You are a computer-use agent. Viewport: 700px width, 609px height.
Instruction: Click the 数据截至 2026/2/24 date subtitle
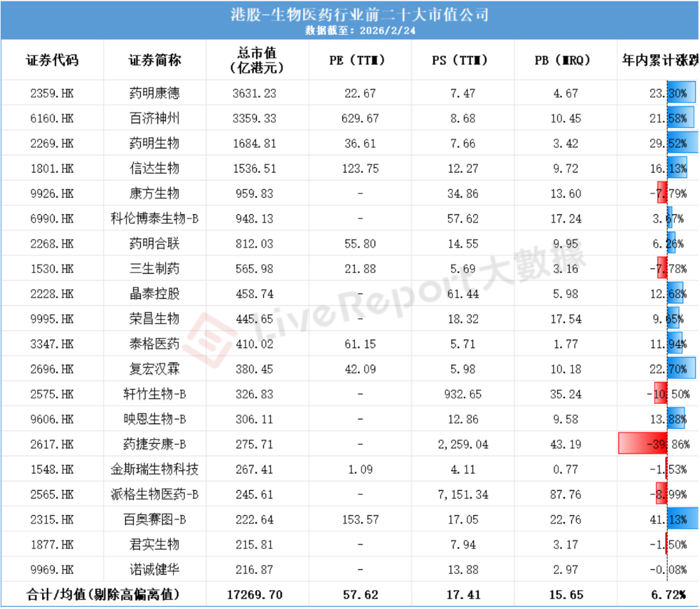pos(351,31)
